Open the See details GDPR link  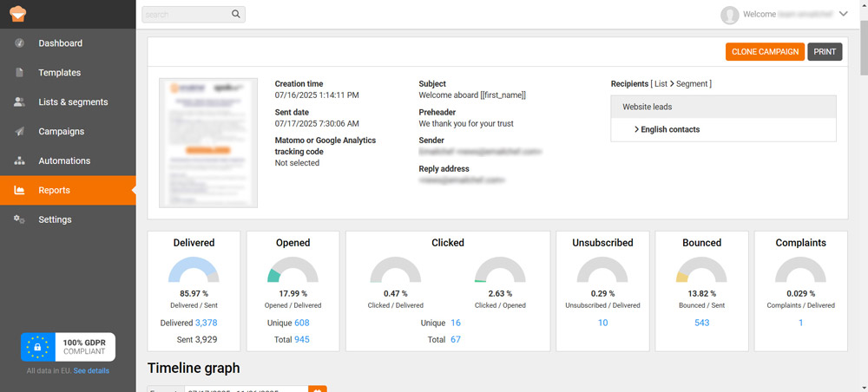coord(91,370)
